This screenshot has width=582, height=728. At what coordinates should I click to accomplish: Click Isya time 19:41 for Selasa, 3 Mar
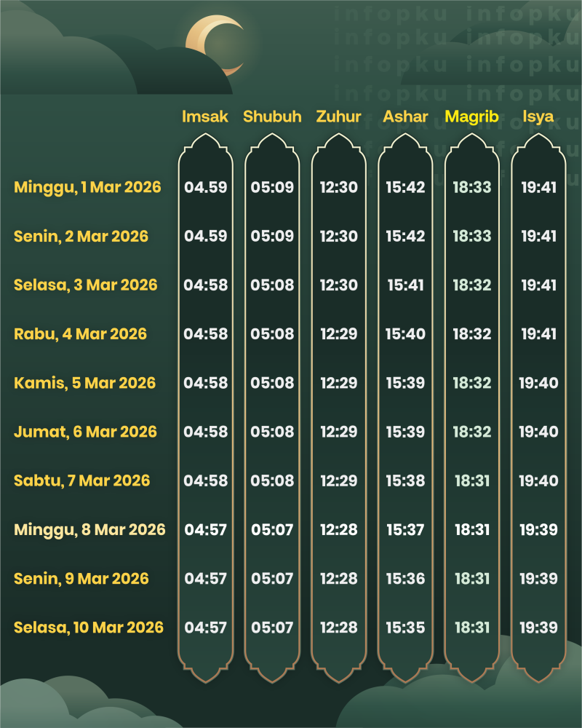click(538, 285)
